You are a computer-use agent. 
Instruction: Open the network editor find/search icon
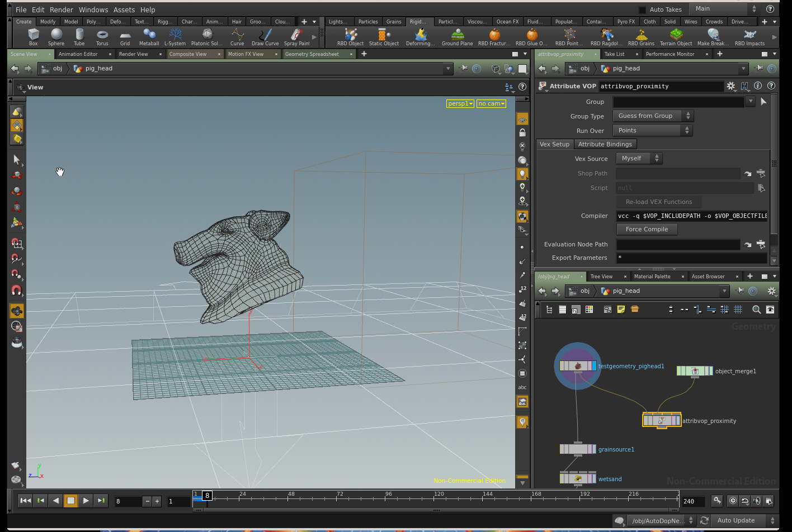756,310
